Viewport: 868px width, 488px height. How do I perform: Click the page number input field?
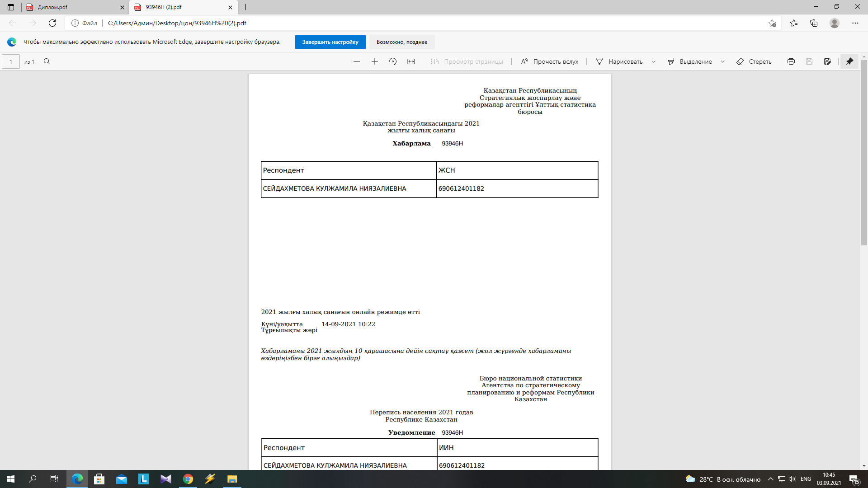click(x=11, y=61)
